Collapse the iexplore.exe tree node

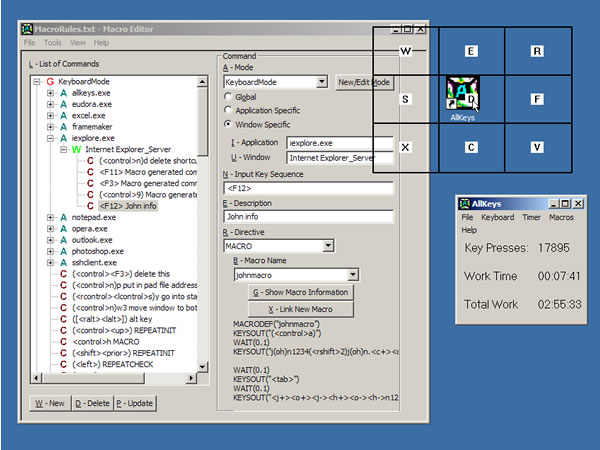50,138
